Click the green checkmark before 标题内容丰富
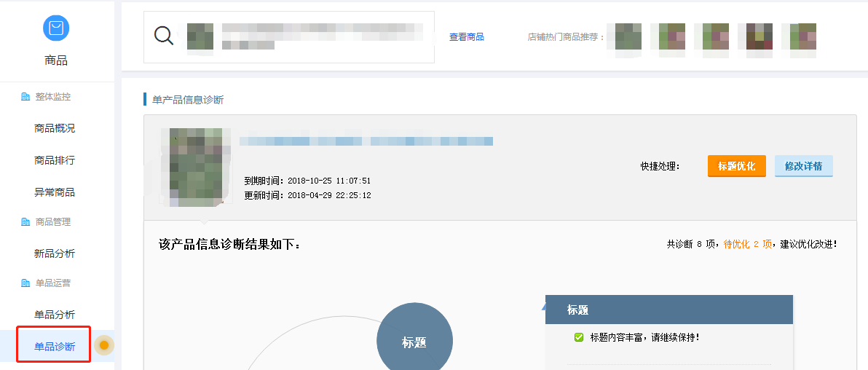Viewport: 868px width, 370px height. pyautogui.click(x=579, y=337)
